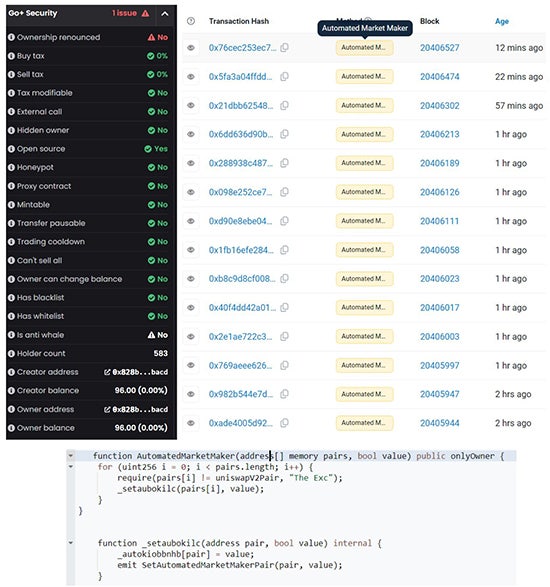
Task: Click eye icon for transaction 0x982b544e7d
Action: 191,394
